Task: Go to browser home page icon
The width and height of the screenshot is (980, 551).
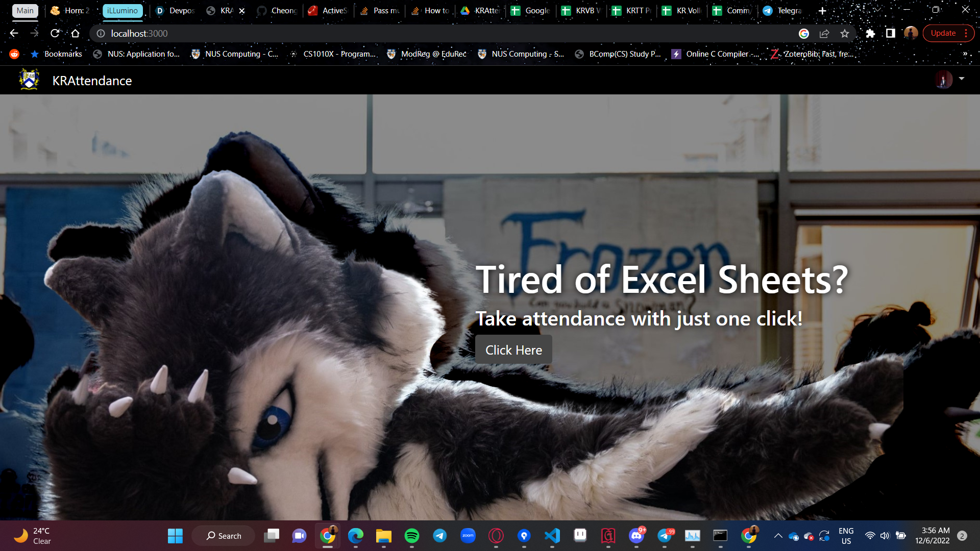Action: click(x=76, y=33)
